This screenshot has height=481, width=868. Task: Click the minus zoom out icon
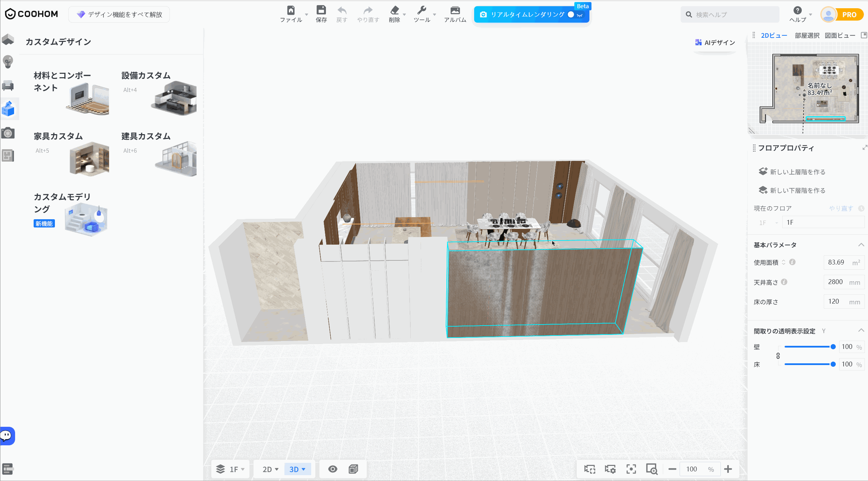pyautogui.click(x=672, y=469)
